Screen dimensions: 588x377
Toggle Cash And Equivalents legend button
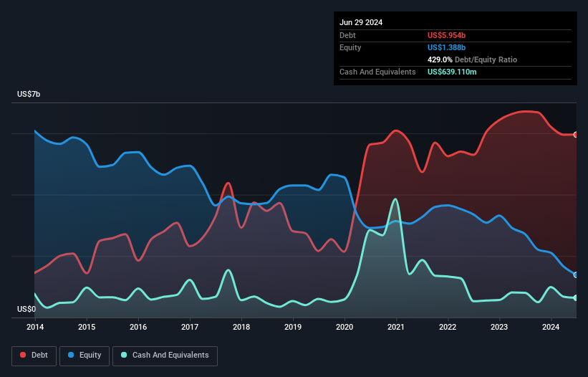165,355
